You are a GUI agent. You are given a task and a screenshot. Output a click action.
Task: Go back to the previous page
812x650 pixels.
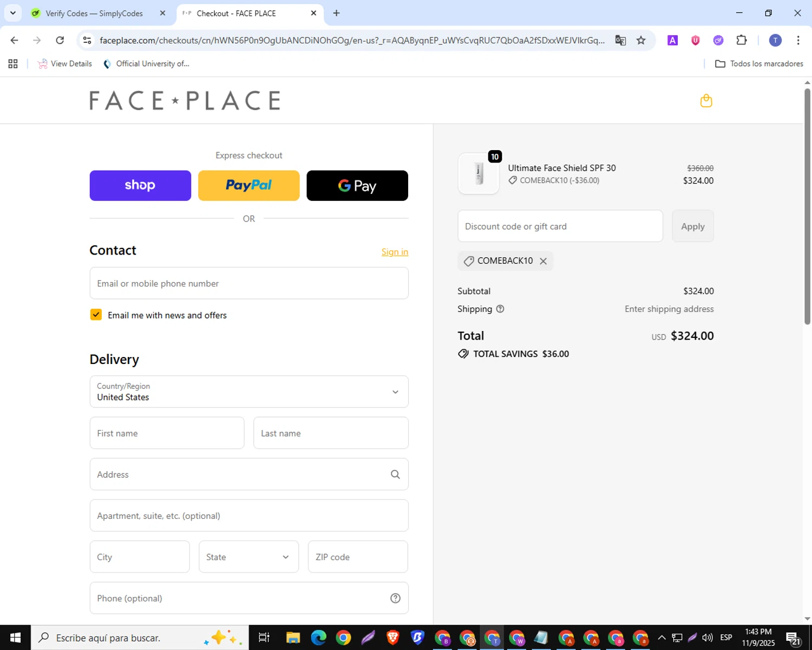(x=15, y=40)
